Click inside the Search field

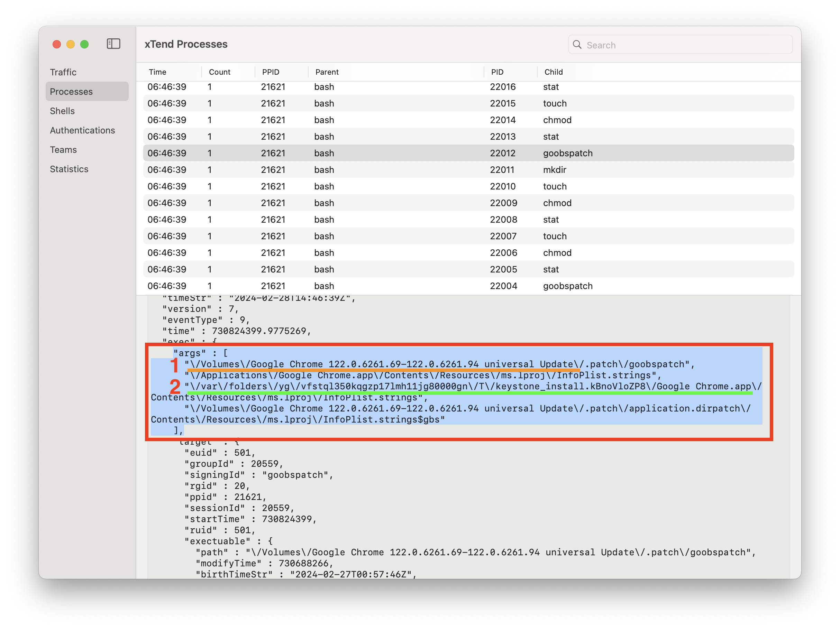[x=684, y=45]
